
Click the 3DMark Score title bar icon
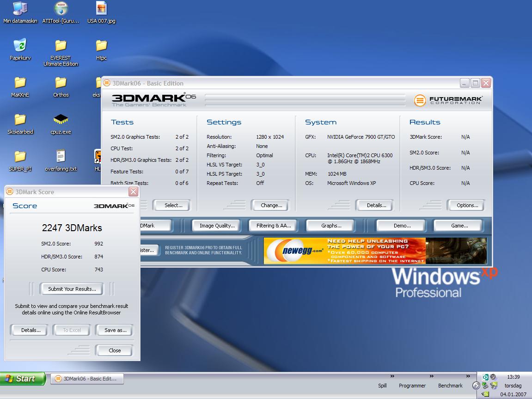[10, 192]
